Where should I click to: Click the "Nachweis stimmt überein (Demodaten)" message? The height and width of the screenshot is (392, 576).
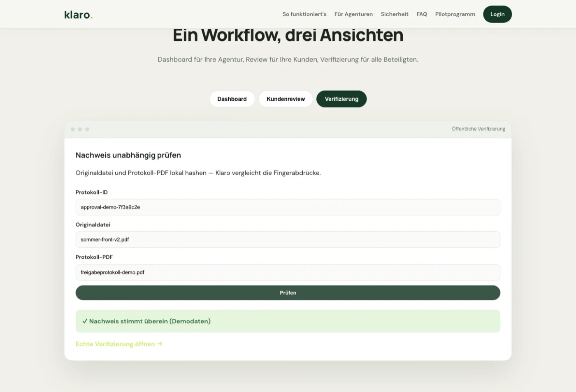tap(288, 321)
